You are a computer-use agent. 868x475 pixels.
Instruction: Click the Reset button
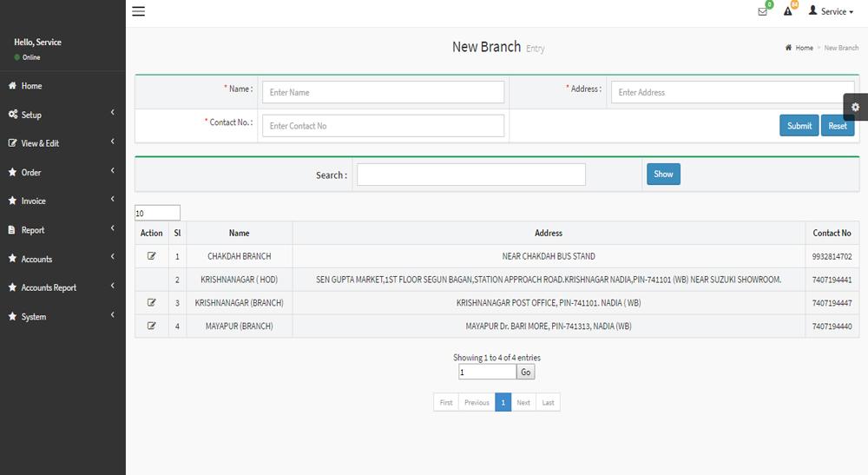[x=838, y=126]
